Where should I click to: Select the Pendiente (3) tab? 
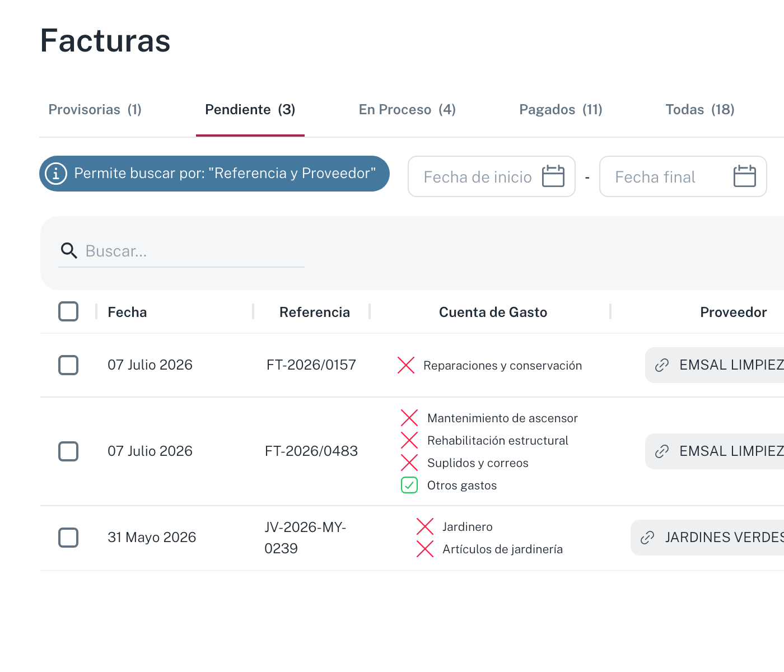[250, 109]
